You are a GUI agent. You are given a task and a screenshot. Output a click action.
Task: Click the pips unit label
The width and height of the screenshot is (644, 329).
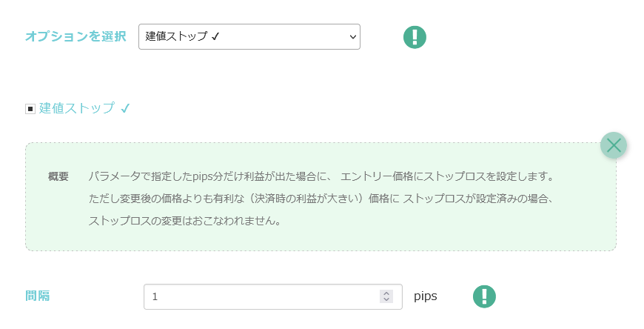tap(426, 296)
